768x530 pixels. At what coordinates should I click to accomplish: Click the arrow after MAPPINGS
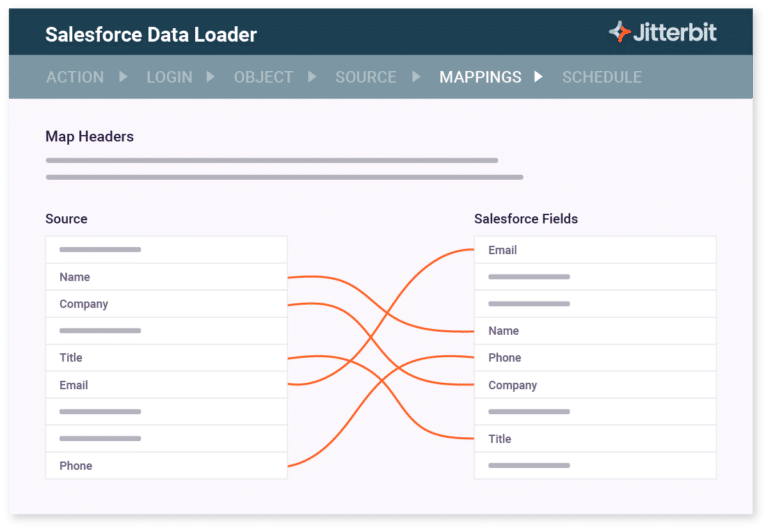pos(539,77)
